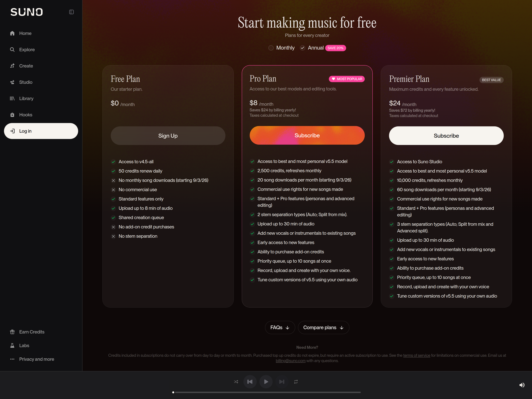Click the MOST POPULAR badge
The image size is (532, 399).
click(x=347, y=79)
